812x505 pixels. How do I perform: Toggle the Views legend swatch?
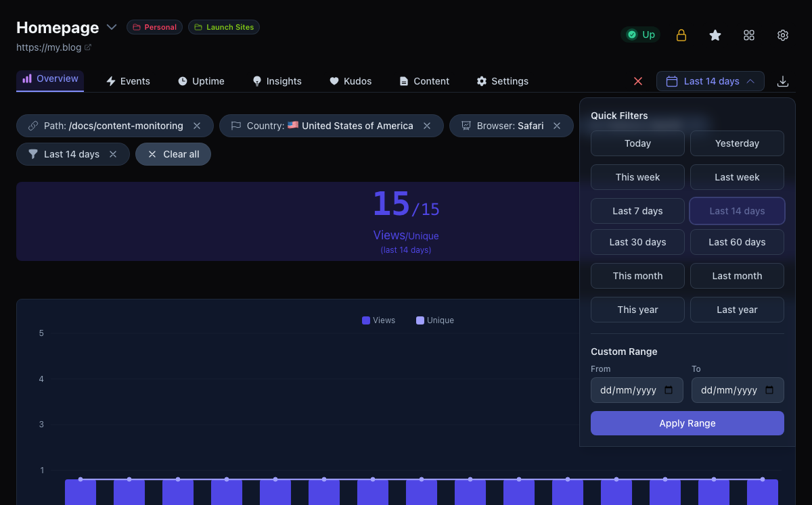point(366,320)
